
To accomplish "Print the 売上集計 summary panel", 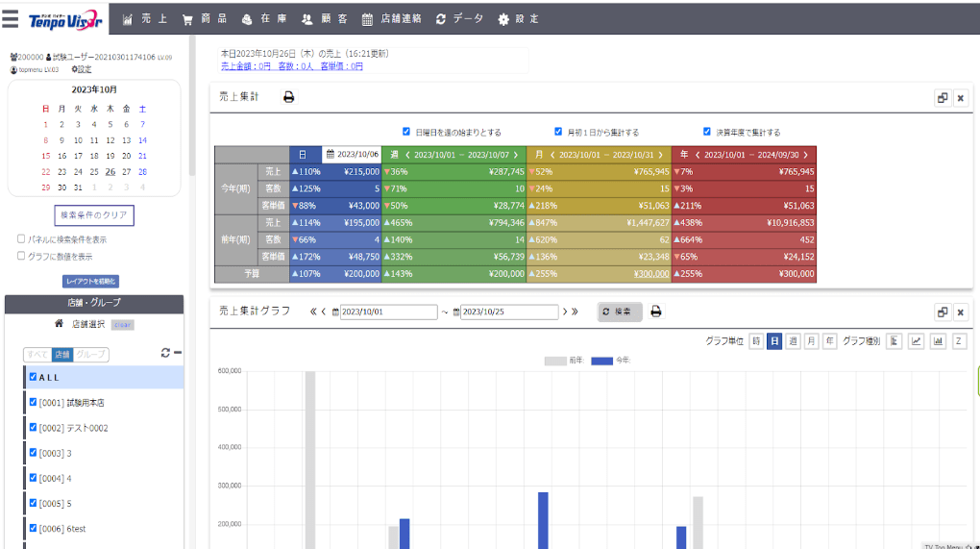I will 288,97.
